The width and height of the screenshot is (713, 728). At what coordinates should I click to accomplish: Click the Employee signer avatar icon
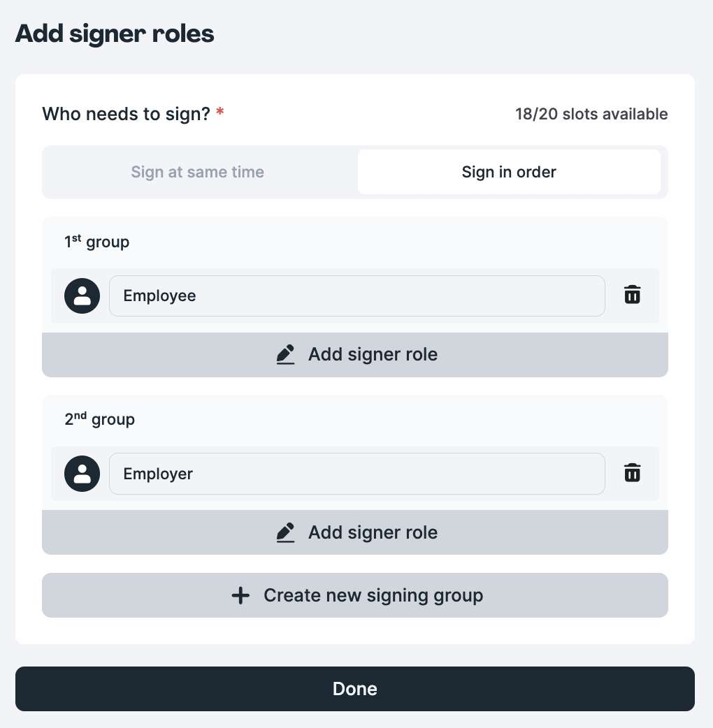pos(82,296)
